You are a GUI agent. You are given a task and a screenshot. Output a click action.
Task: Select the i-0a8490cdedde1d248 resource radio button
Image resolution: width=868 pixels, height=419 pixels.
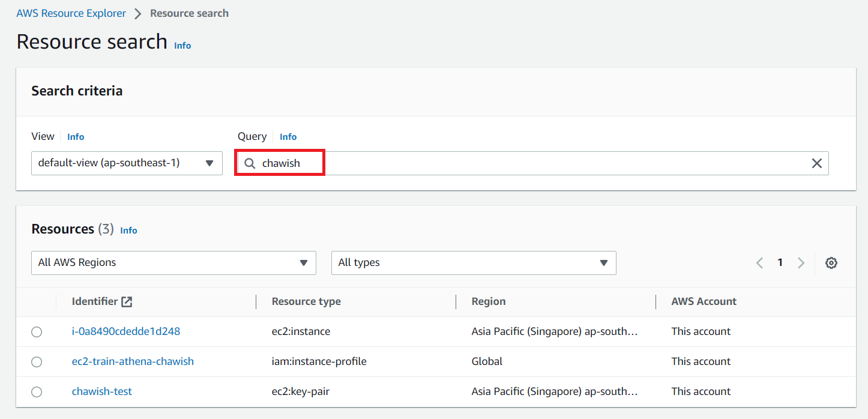(x=37, y=331)
